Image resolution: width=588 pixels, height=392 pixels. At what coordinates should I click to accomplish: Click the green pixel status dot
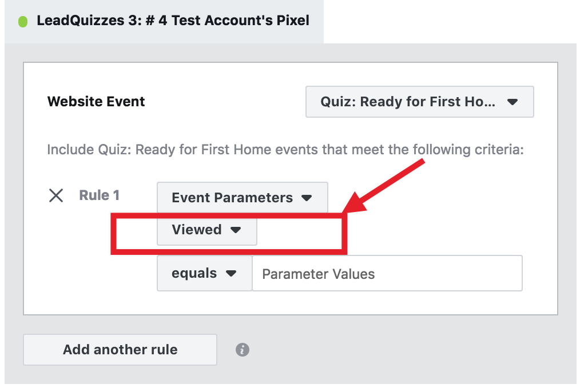(x=23, y=21)
